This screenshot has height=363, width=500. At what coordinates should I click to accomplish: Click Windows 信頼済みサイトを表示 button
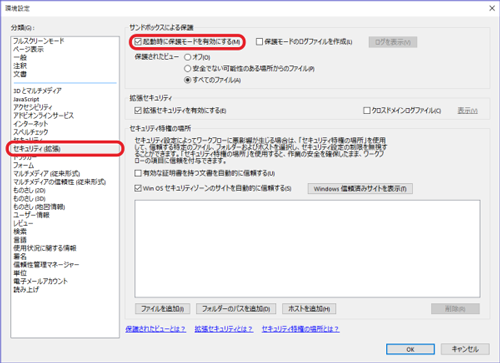[360, 189]
